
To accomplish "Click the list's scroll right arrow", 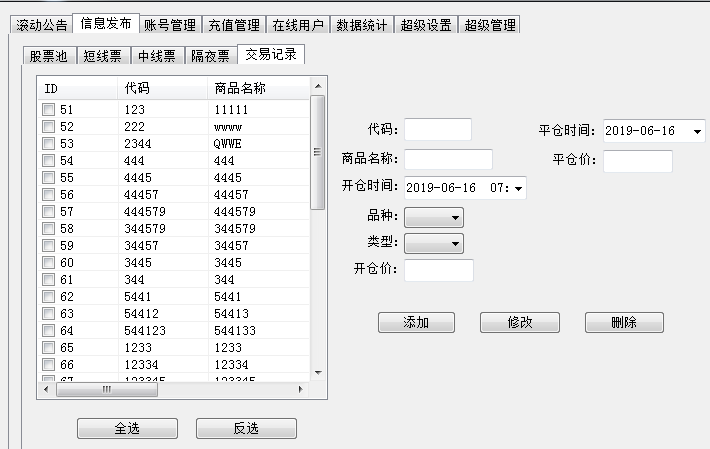I will 300,389.
